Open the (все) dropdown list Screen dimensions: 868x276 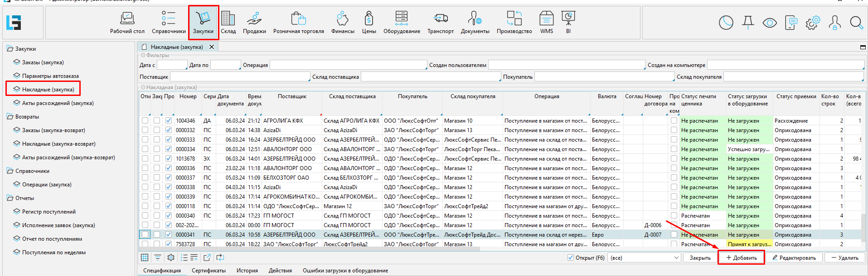(676, 257)
